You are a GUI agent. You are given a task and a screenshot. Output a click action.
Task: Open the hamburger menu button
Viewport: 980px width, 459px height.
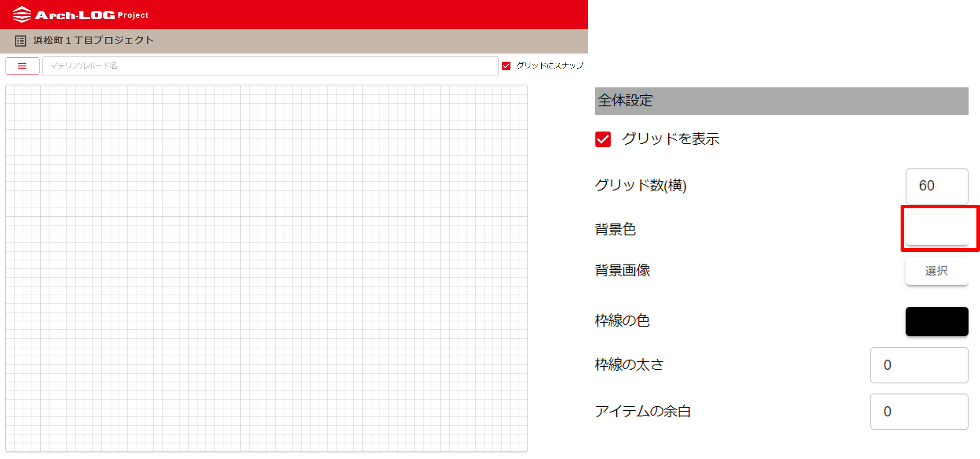[23, 66]
